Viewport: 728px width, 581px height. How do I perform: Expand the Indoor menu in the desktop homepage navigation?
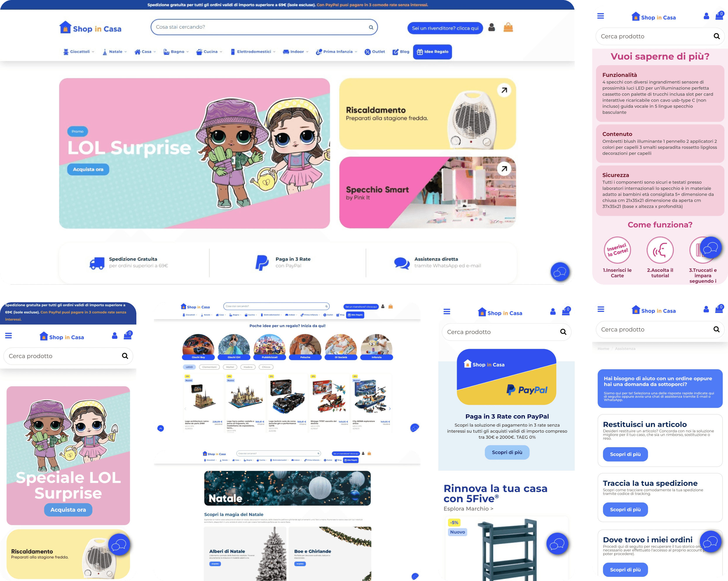click(296, 52)
